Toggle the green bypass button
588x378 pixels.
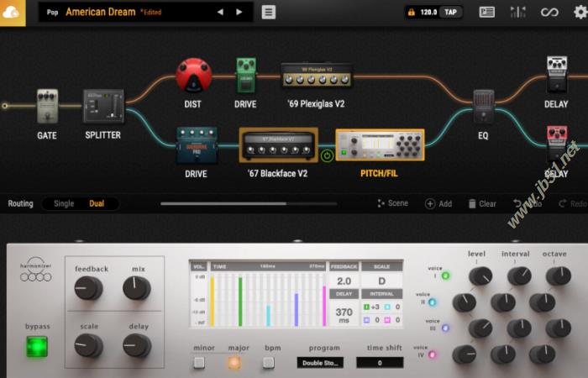(37, 346)
